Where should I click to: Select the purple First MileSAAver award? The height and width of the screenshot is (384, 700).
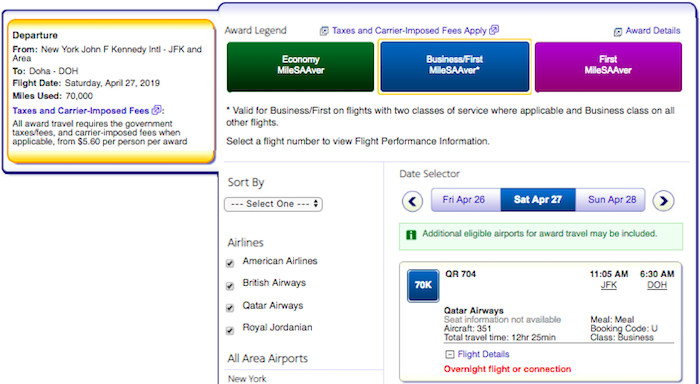coord(608,67)
